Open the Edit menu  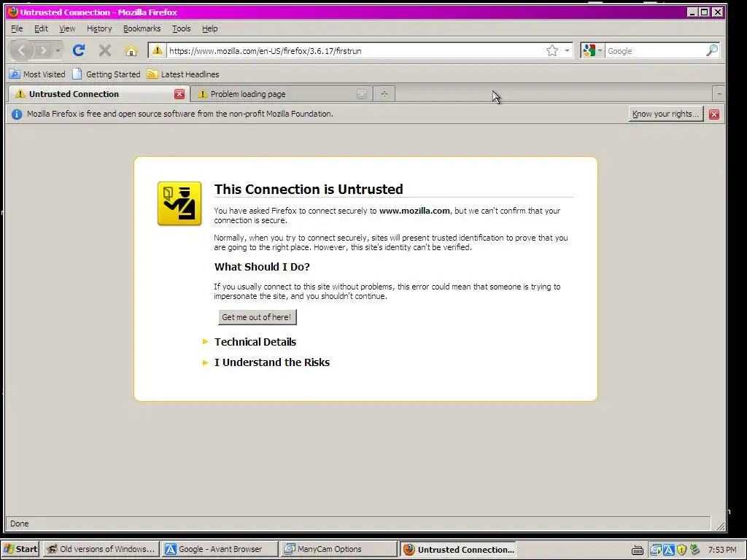[x=41, y=28]
